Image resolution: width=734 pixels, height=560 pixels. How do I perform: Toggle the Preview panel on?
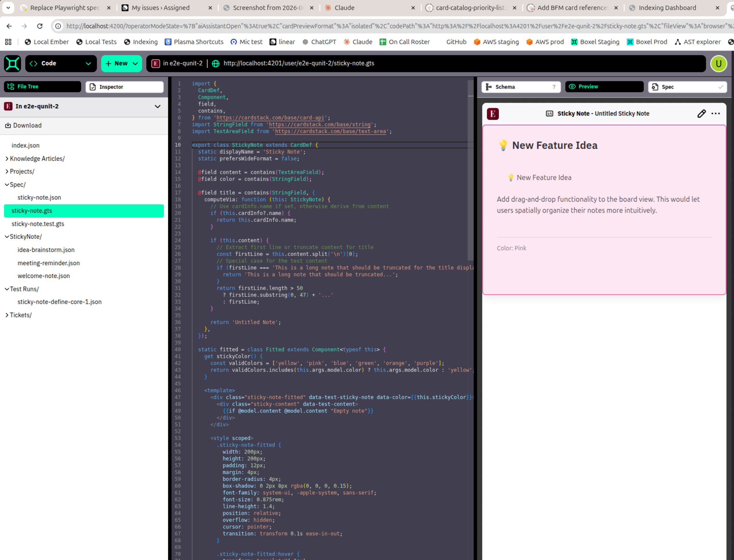pyautogui.click(x=604, y=87)
